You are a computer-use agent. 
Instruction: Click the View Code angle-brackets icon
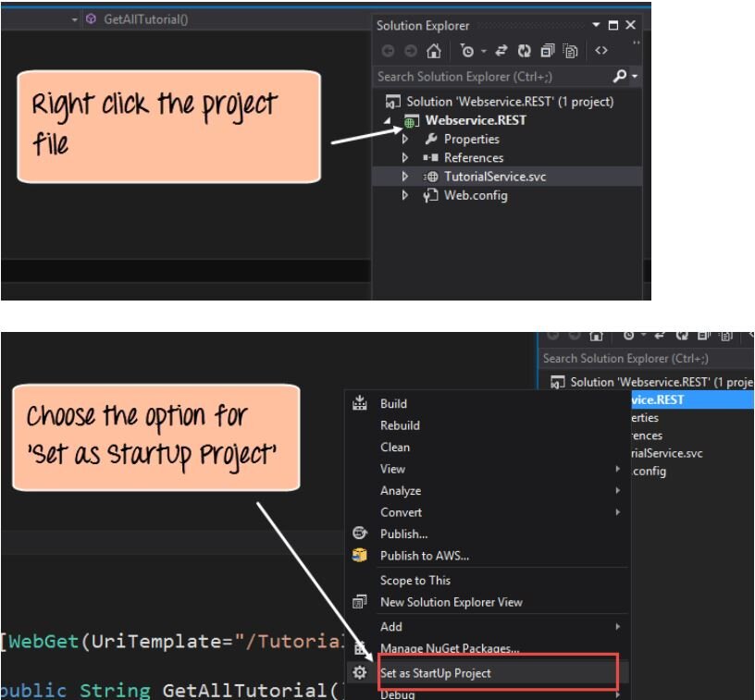click(600, 50)
